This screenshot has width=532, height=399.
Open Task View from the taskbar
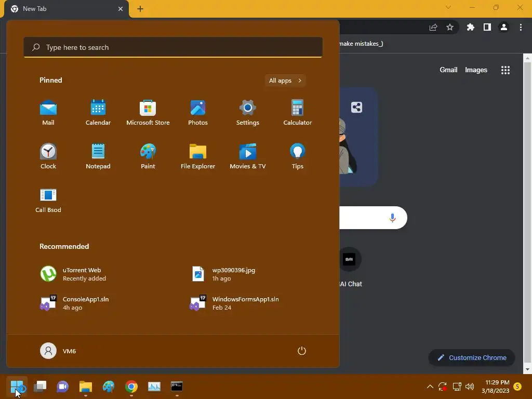click(40, 386)
